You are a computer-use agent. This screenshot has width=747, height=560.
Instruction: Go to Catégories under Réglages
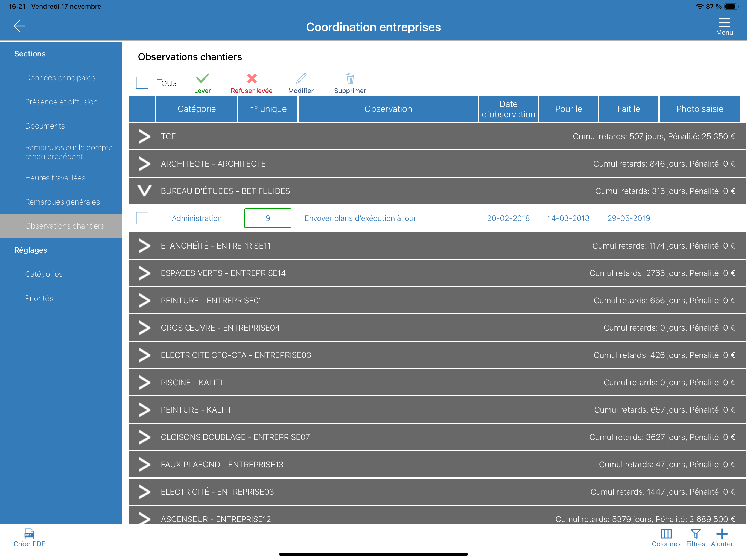44,274
